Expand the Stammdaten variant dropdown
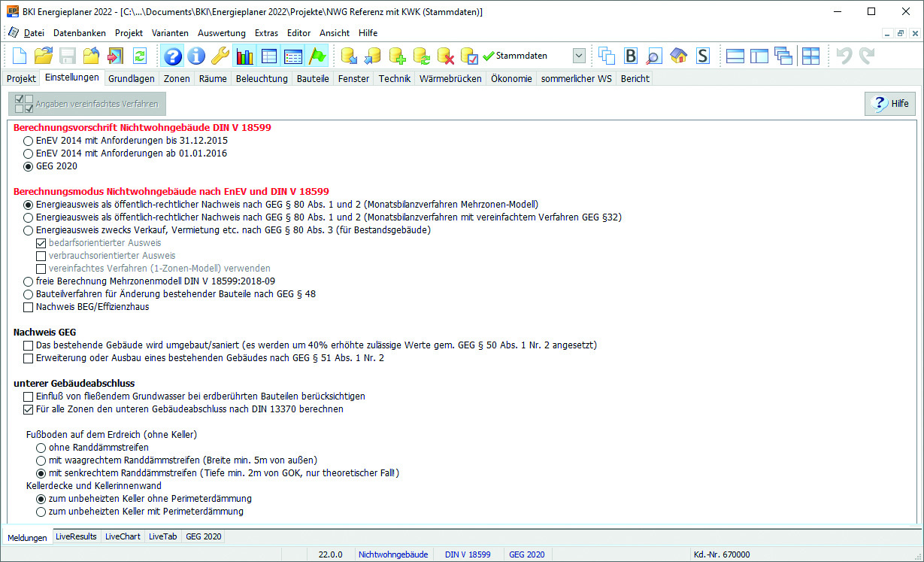The width and height of the screenshot is (924, 562). pos(579,56)
